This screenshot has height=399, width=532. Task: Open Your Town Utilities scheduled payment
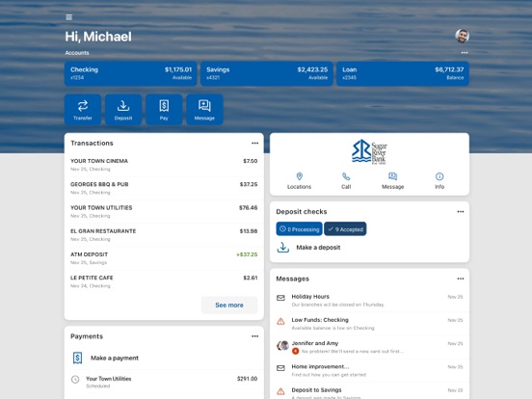(x=164, y=382)
